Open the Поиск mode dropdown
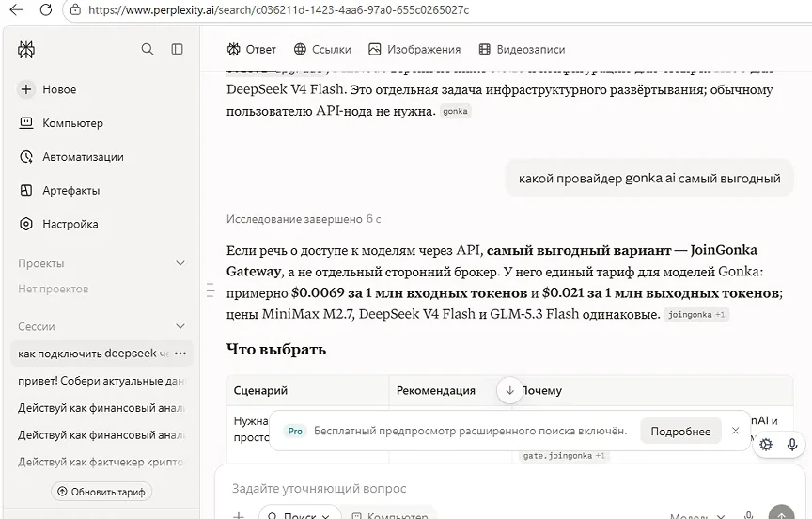 pos(300,513)
